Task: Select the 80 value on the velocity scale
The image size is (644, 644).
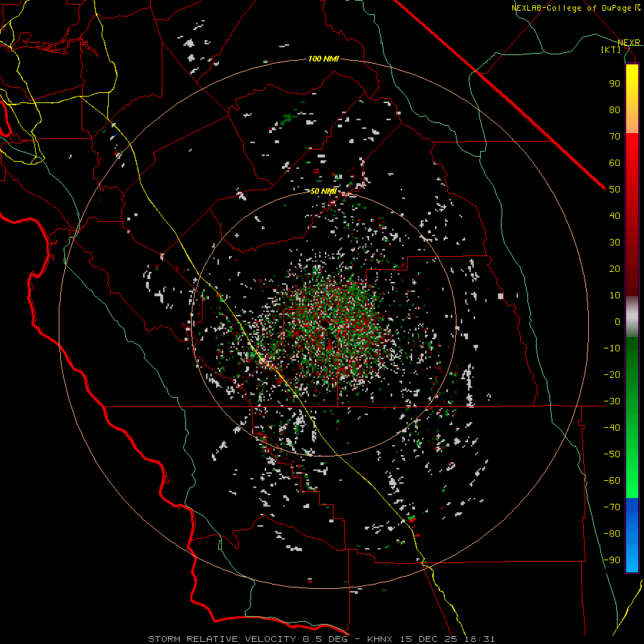Action: [615, 110]
